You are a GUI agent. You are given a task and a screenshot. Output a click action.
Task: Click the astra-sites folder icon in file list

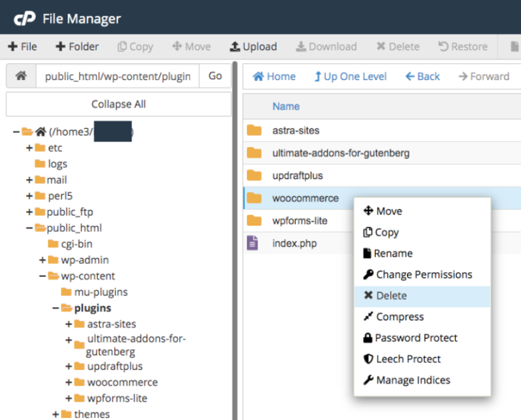coord(254,130)
